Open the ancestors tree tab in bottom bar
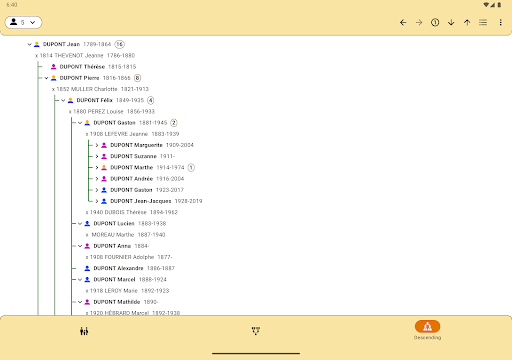The image size is (512, 360). 256,331
